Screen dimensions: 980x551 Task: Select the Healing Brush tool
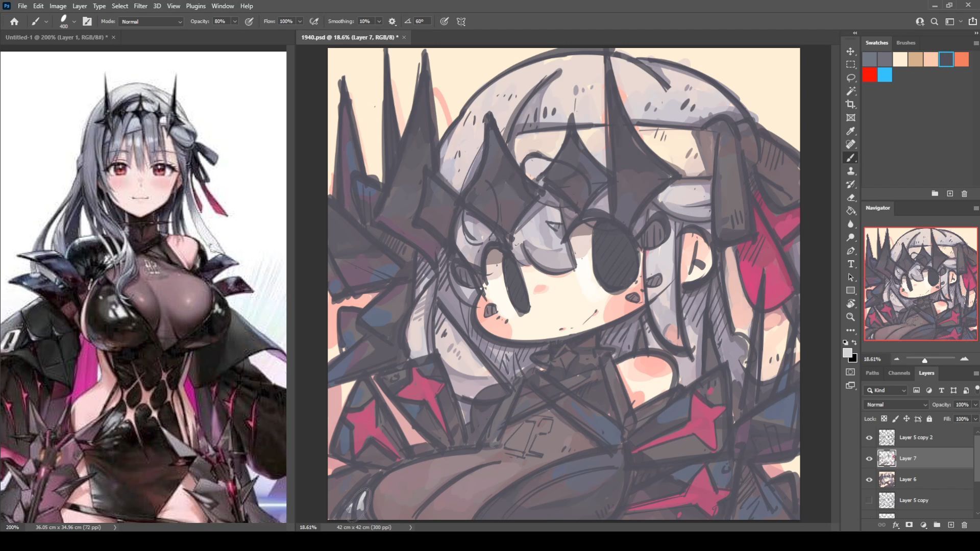[x=850, y=144]
